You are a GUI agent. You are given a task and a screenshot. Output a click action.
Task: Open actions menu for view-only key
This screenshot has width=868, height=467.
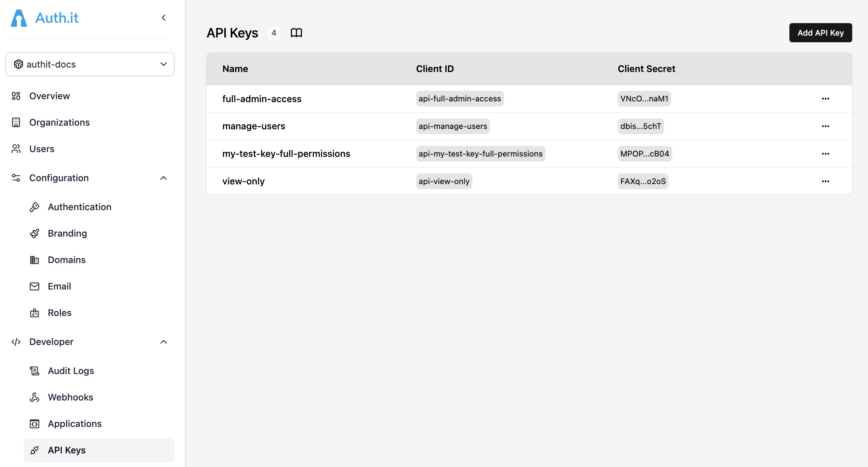click(x=825, y=181)
